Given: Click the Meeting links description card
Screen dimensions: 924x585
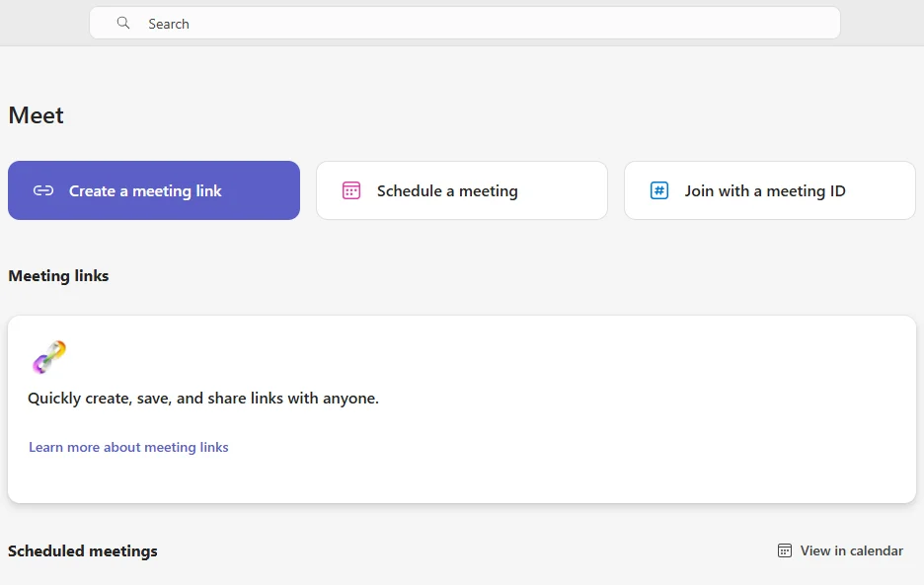Looking at the screenshot, I should coord(462,407).
